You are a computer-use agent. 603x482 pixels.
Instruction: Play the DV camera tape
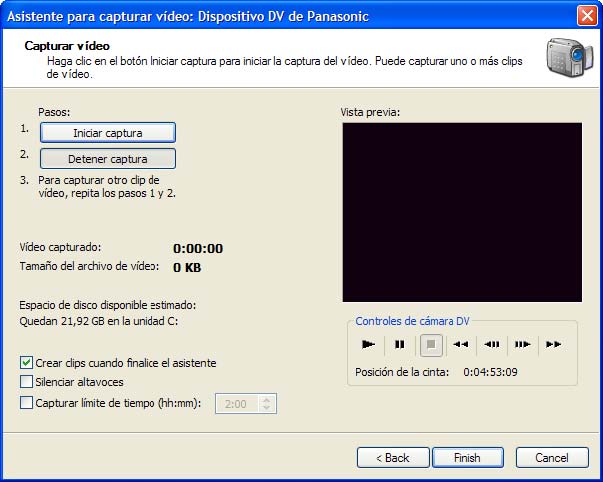pyautogui.click(x=368, y=344)
